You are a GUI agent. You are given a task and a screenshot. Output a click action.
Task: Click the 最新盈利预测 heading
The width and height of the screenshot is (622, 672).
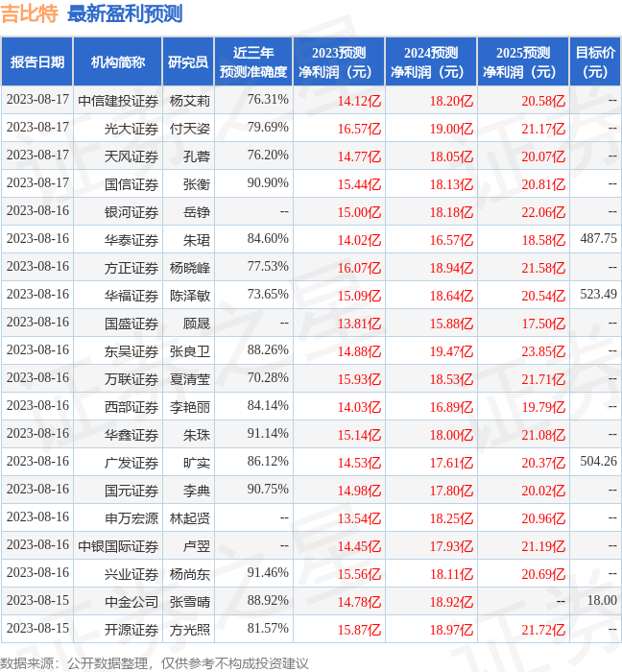pyautogui.click(x=125, y=13)
